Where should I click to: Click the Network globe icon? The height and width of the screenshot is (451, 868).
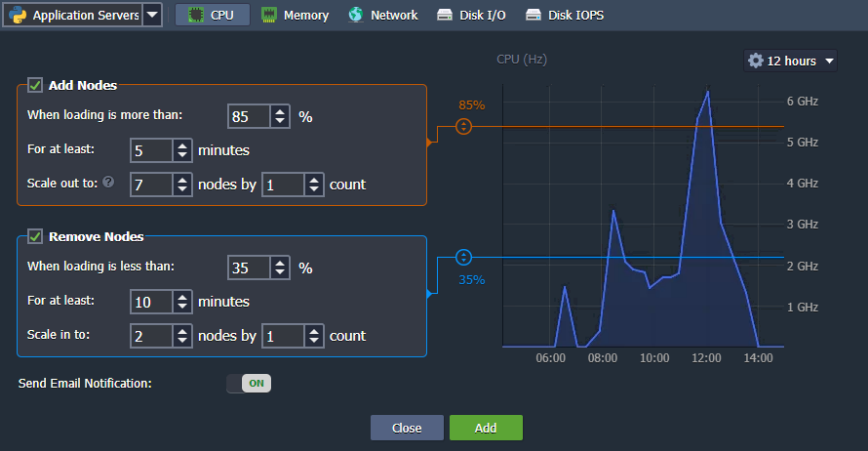pos(356,15)
